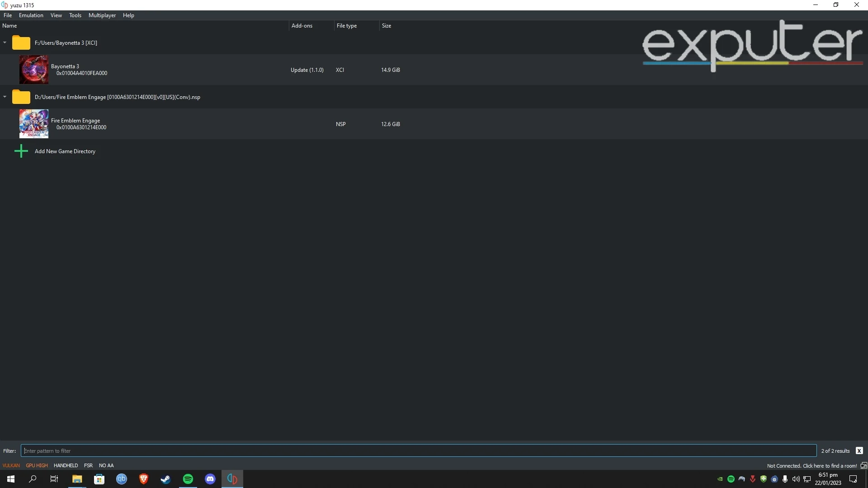Toggle the NO AA anti-aliasing button
Screen dimensions: 868x488
[106, 465]
